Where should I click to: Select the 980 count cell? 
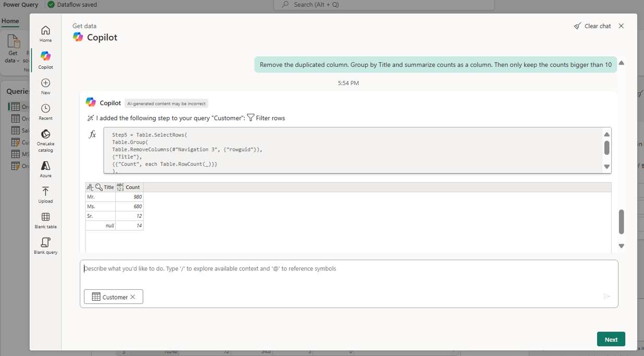coord(129,197)
